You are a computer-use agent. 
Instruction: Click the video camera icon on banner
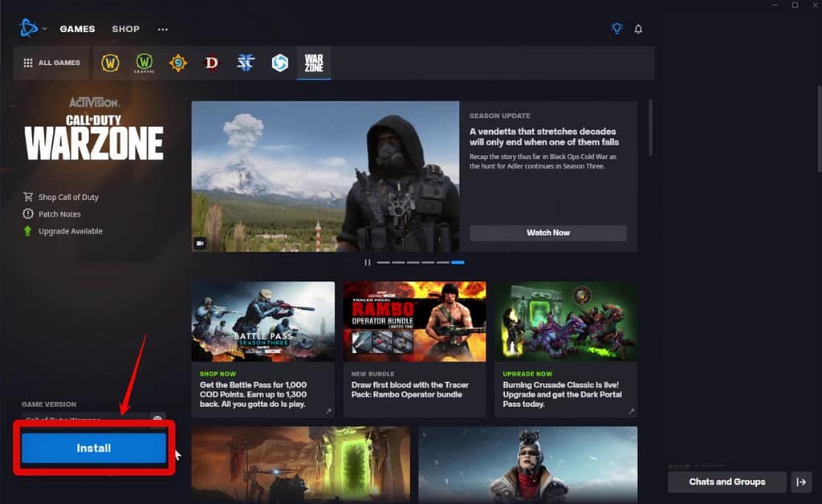[200, 243]
